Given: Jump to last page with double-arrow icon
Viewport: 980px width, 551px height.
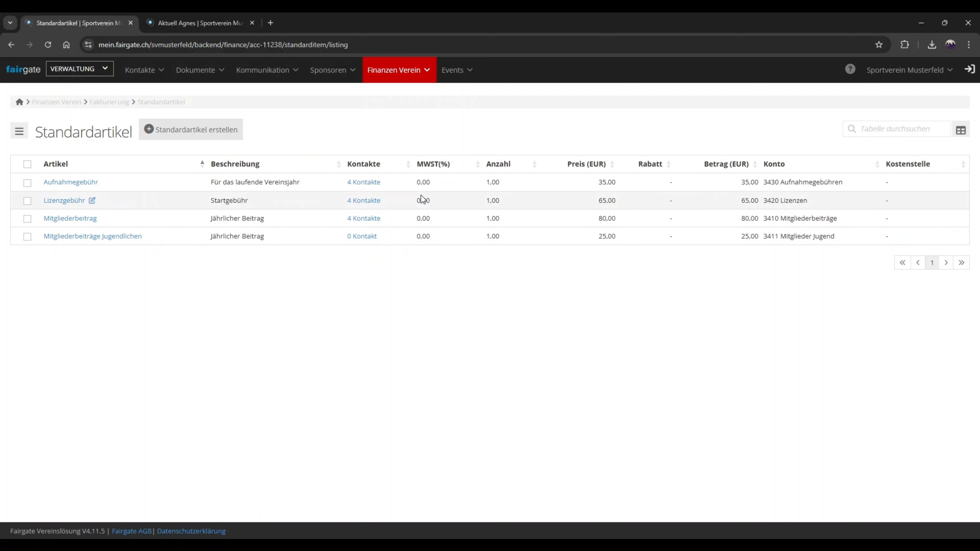Looking at the screenshot, I should [x=961, y=262].
